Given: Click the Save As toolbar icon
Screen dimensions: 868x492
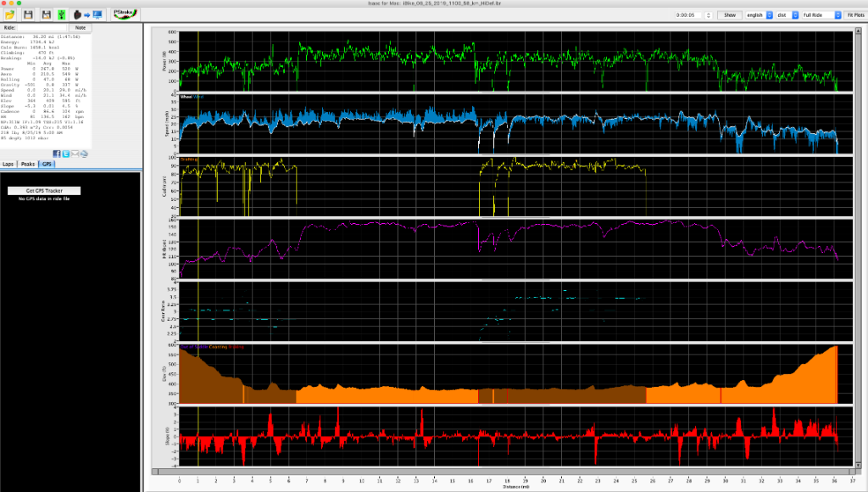Looking at the screenshot, I should (x=45, y=14).
